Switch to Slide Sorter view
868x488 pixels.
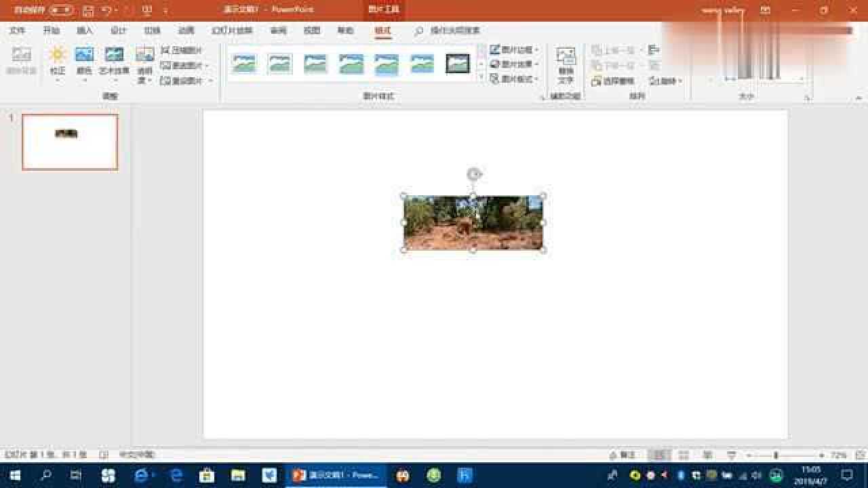[x=684, y=455]
